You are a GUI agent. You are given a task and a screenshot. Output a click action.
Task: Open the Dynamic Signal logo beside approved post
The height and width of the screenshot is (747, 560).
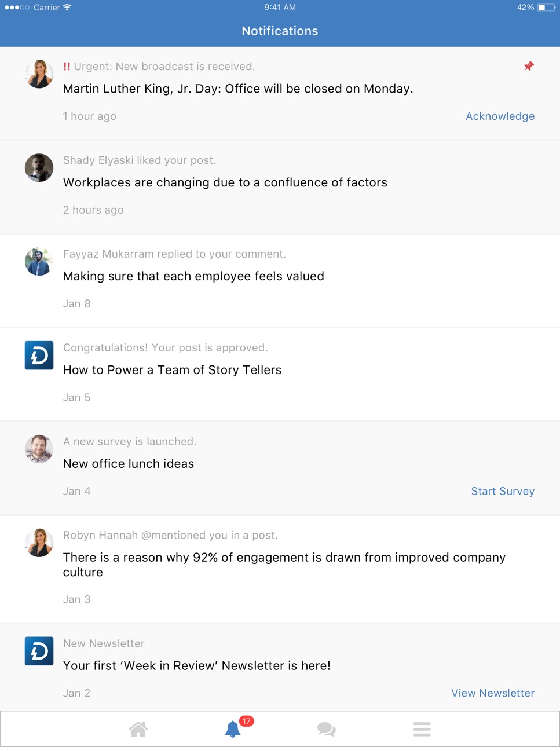[39, 355]
